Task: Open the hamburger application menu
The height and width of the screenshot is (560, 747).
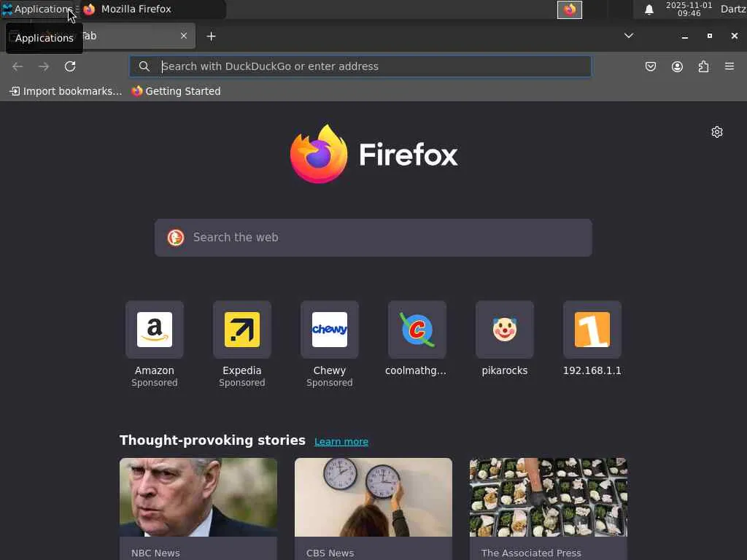Action: click(729, 66)
